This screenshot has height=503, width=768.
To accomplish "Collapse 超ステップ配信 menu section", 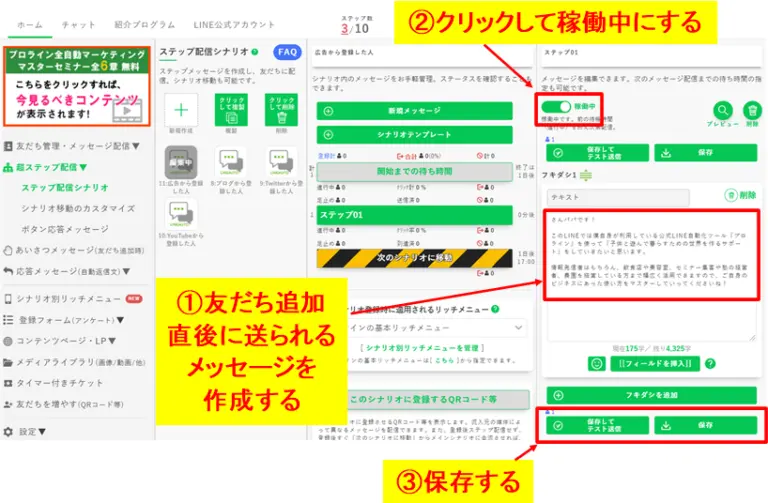I will click(46, 168).
